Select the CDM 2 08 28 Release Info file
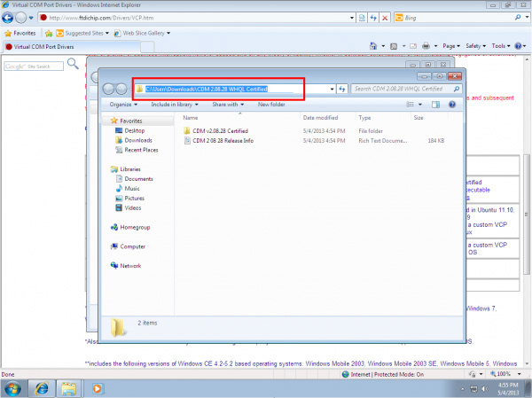Viewport: 532px width, 398px height. [223, 140]
